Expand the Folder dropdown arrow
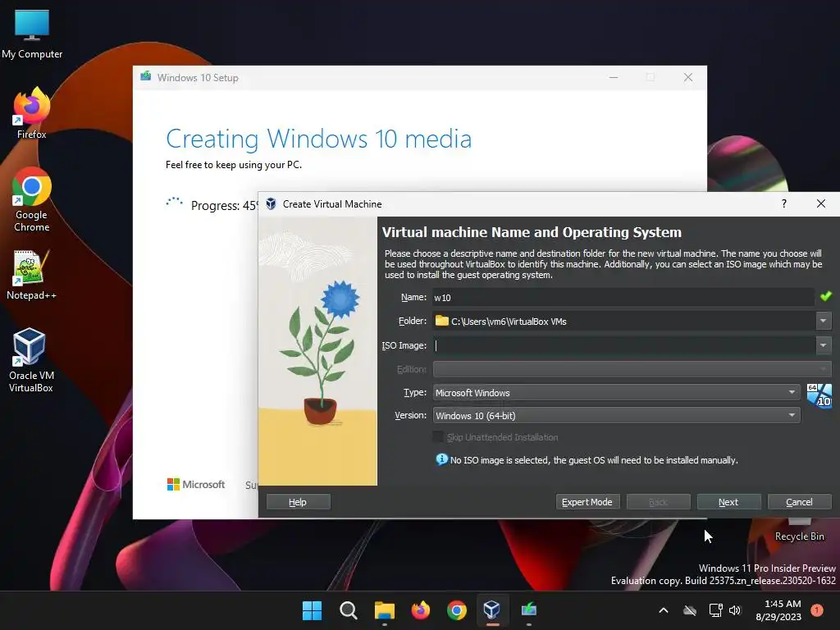The width and height of the screenshot is (840, 630). tap(824, 321)
